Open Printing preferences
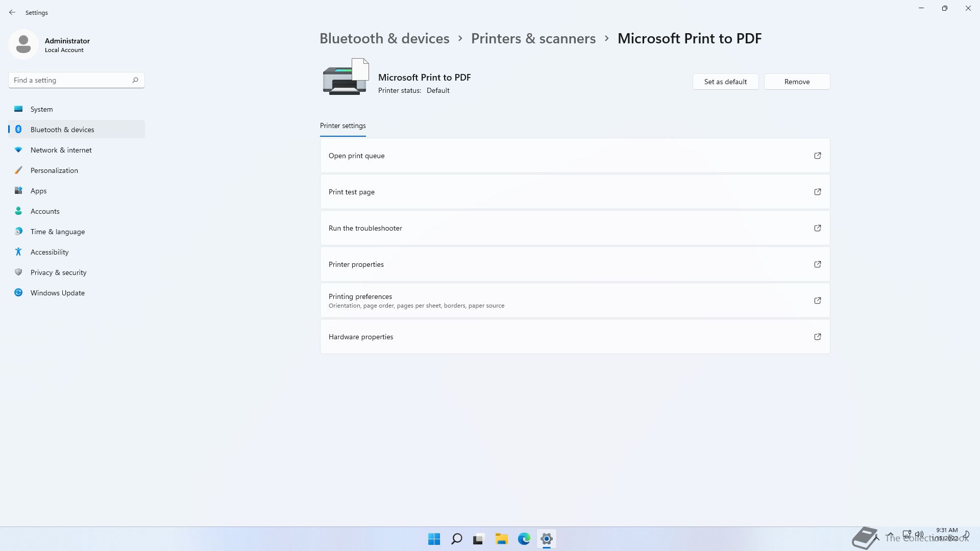This screenshot has width=980, height=551. (x=575, y=300)
